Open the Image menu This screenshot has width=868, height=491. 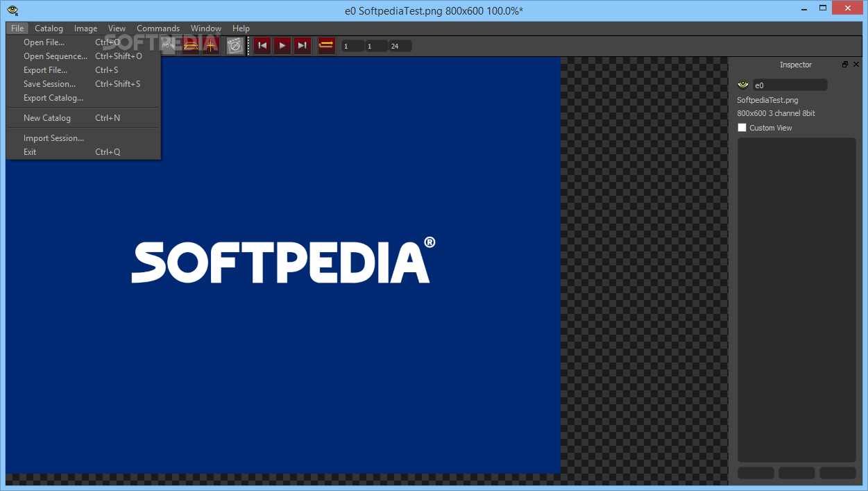(85, 28)
